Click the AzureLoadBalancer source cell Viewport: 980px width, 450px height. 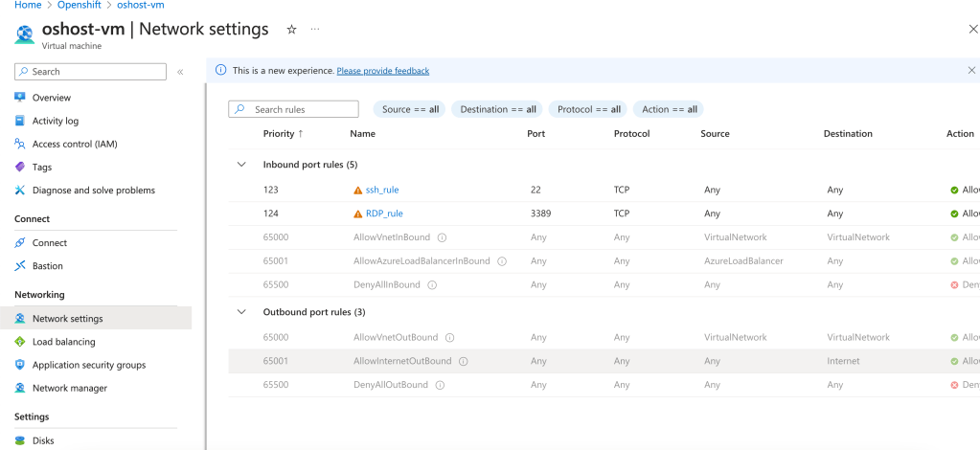pyautogui.click(x=743, y=261)
